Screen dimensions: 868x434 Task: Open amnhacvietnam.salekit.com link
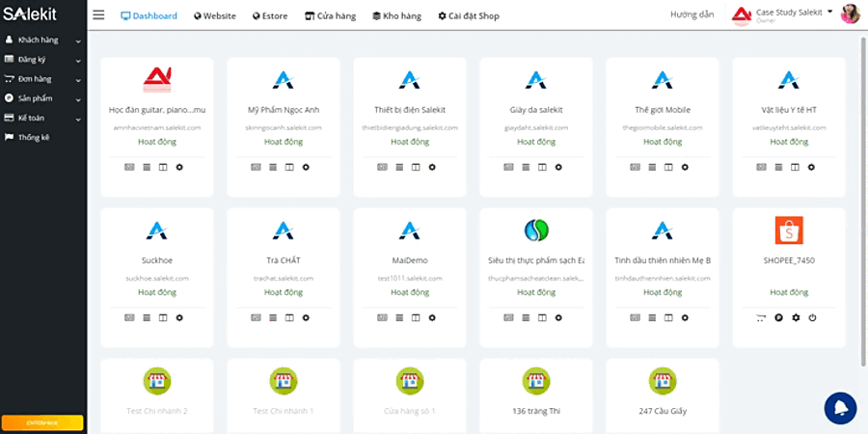click(157, 128)
